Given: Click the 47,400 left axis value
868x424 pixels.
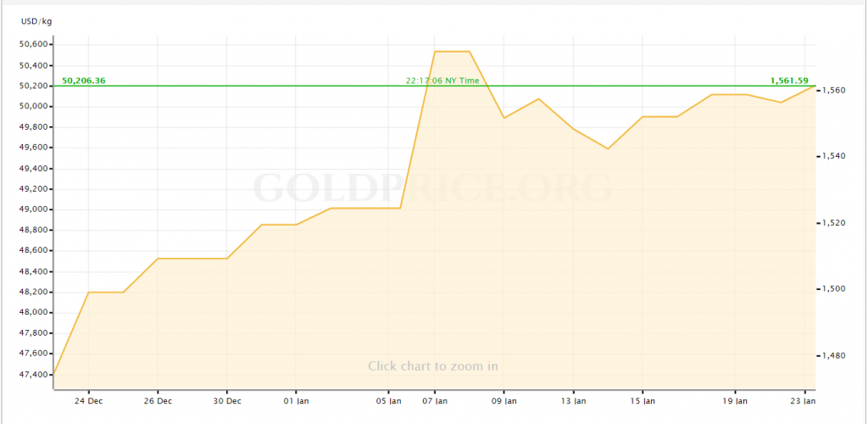Looking at the screenshot, I should (x=36, y=374).
